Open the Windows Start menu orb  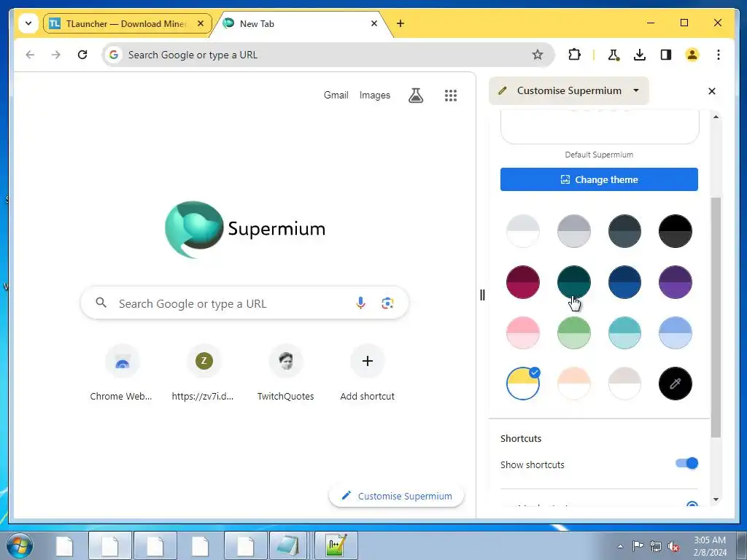coord(20,545)
